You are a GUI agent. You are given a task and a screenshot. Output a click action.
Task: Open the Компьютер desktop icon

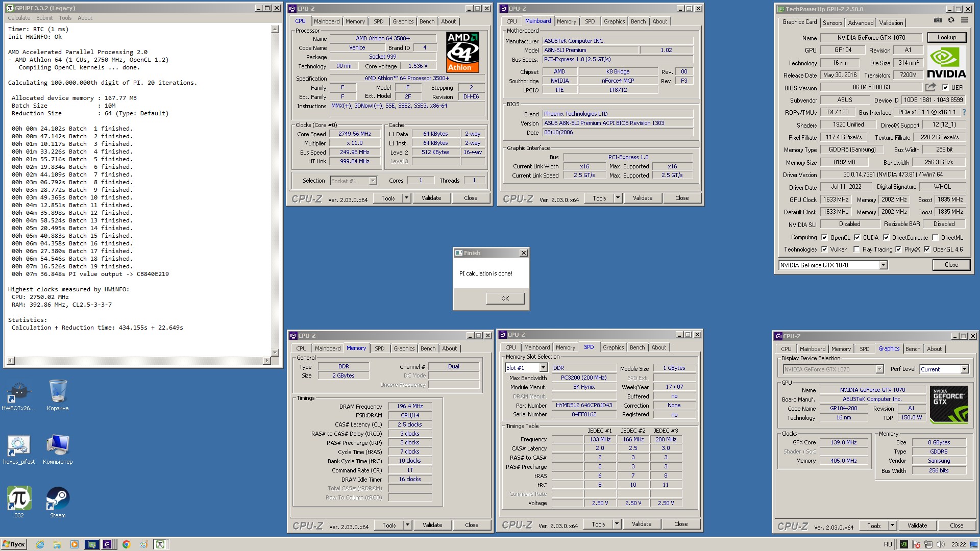(58, 450)
